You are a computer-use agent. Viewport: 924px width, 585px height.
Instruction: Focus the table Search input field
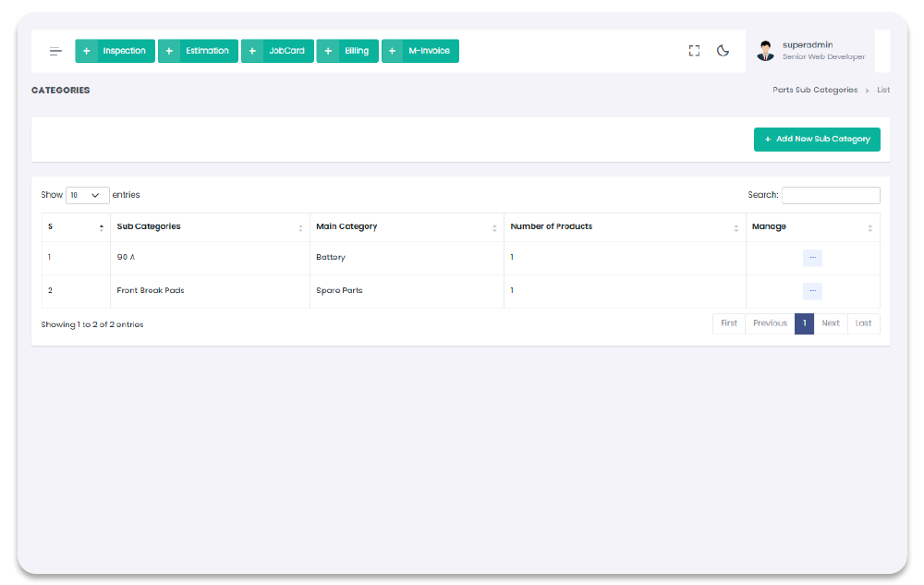pos(831,196)
